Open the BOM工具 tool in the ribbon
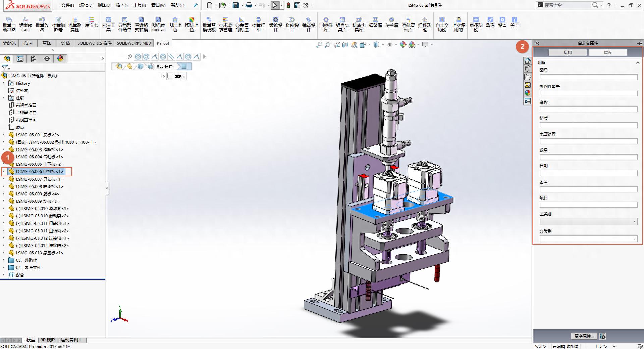The image size is (644, 349). [x=108, y=24]
